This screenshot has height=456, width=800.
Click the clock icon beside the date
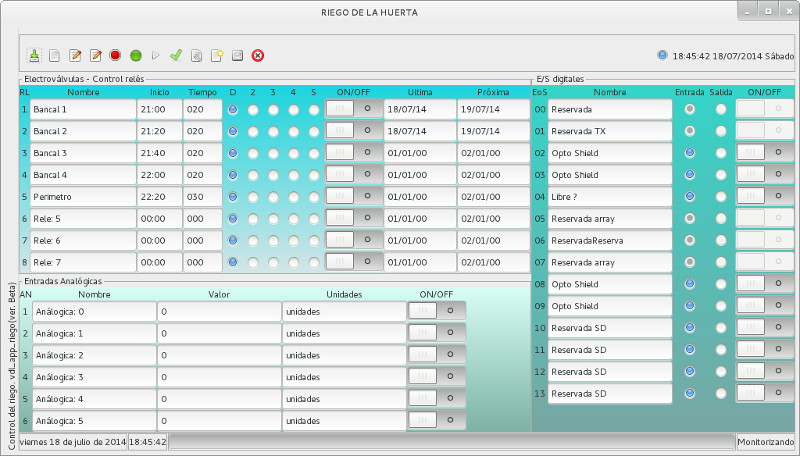coord(662,56)
